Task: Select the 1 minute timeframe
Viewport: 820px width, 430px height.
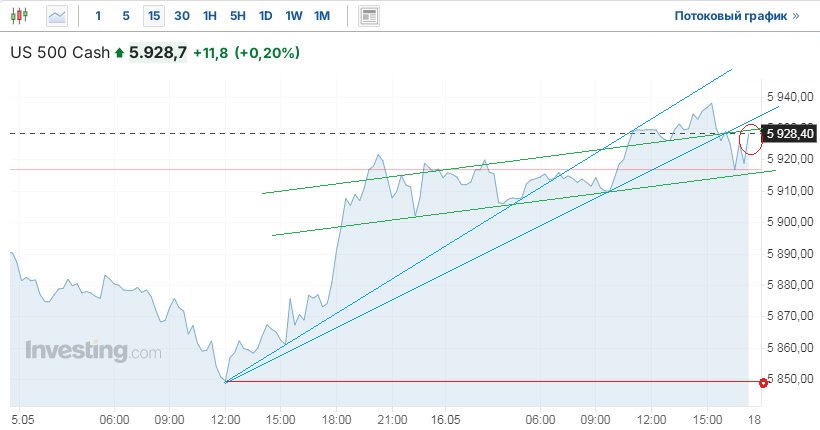Action: point(98,16)
